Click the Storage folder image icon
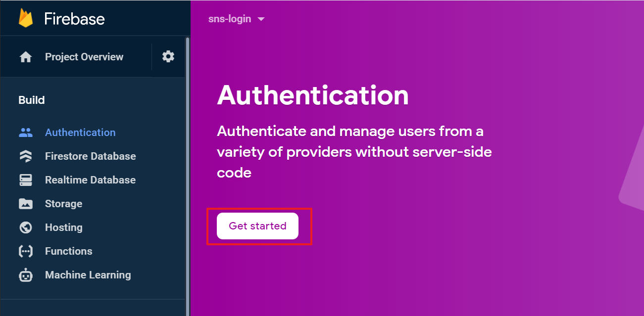 [26, 204]
